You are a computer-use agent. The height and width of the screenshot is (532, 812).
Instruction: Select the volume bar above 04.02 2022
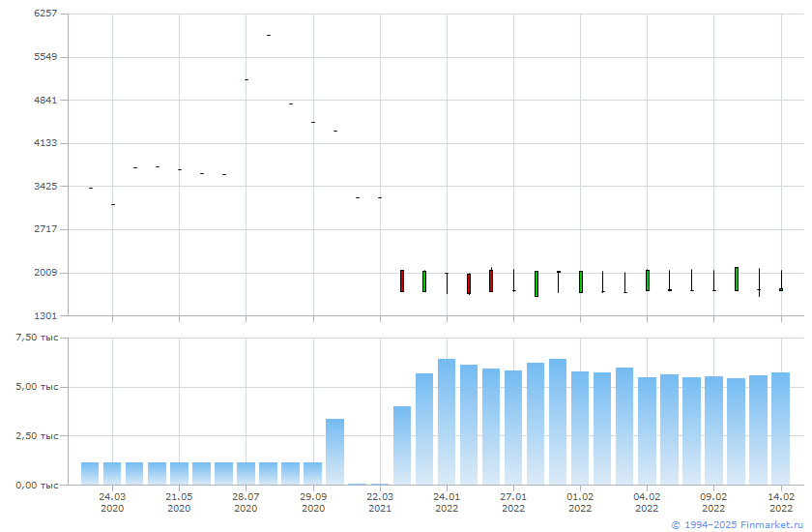647,431
